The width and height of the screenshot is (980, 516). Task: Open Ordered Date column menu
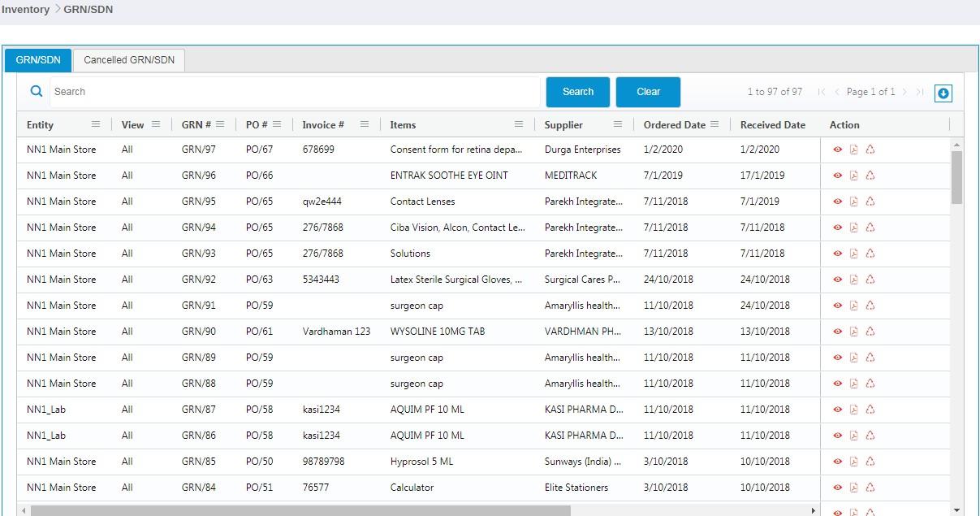click(x=714, y=124)
